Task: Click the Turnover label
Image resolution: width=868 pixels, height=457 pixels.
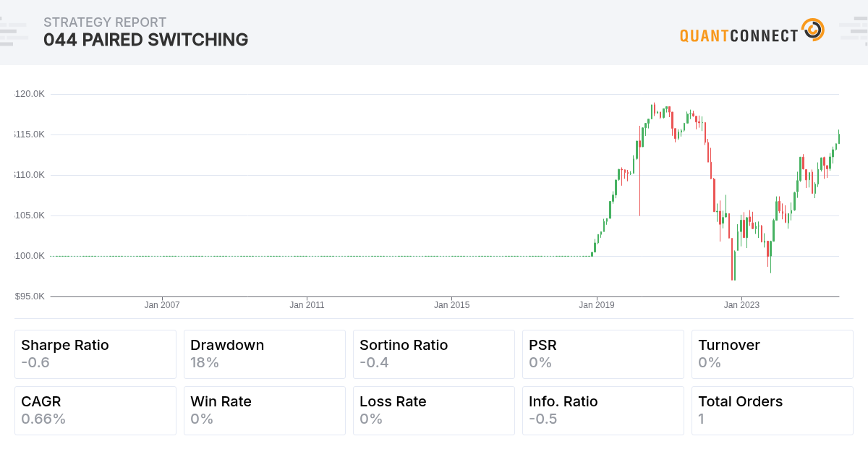Action: (x=729, y=345)
